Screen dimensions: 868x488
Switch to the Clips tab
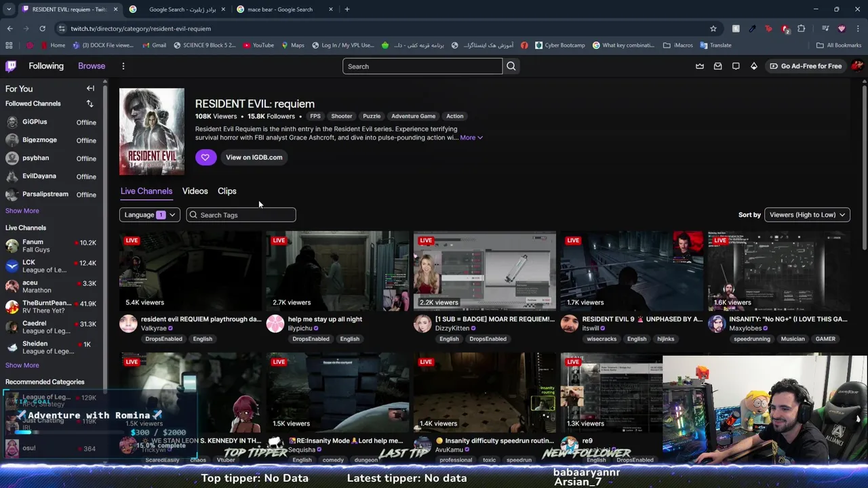tap(227, 191)
